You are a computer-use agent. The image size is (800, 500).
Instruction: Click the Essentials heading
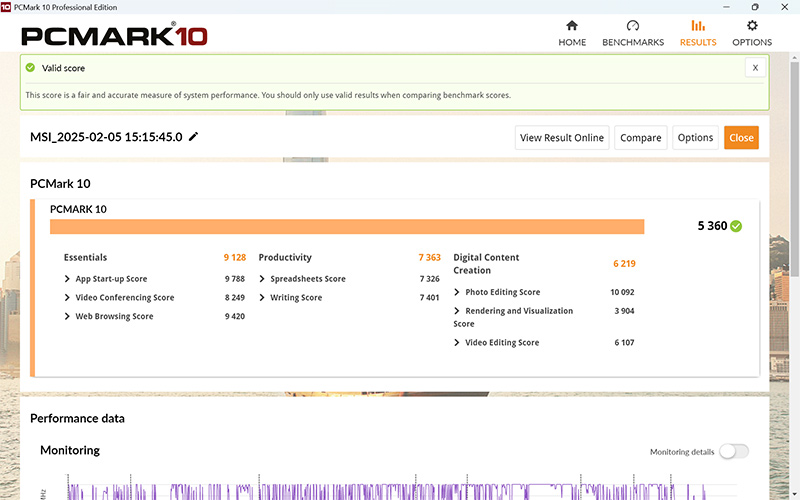(x=85, y=257)
